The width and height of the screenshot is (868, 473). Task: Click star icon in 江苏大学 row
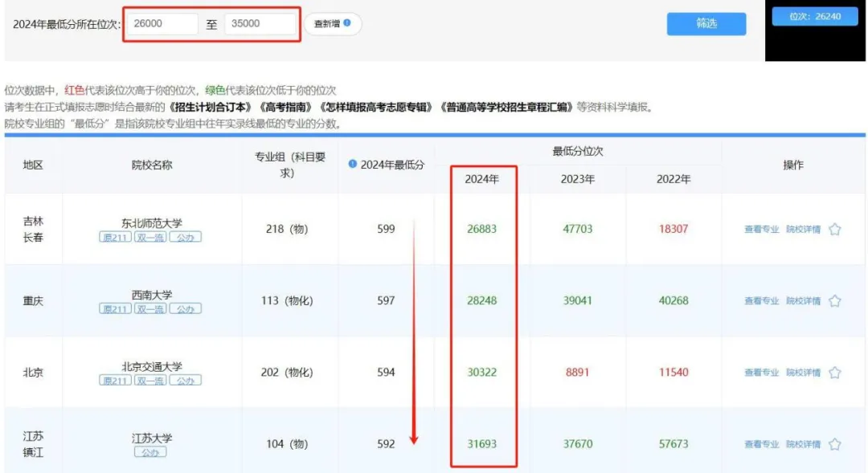click(x=834, y=444)
